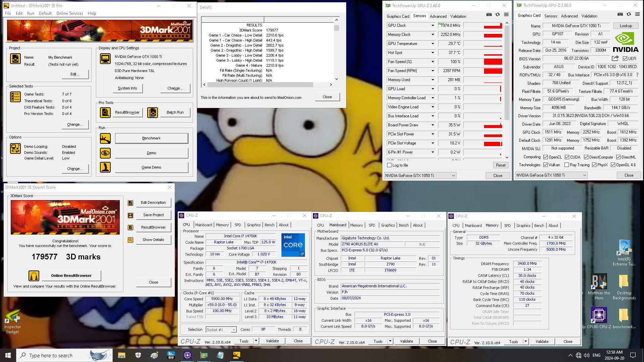Click the Options demo settings icon
The width and height of the screenshot is (644, 362).
15,148
